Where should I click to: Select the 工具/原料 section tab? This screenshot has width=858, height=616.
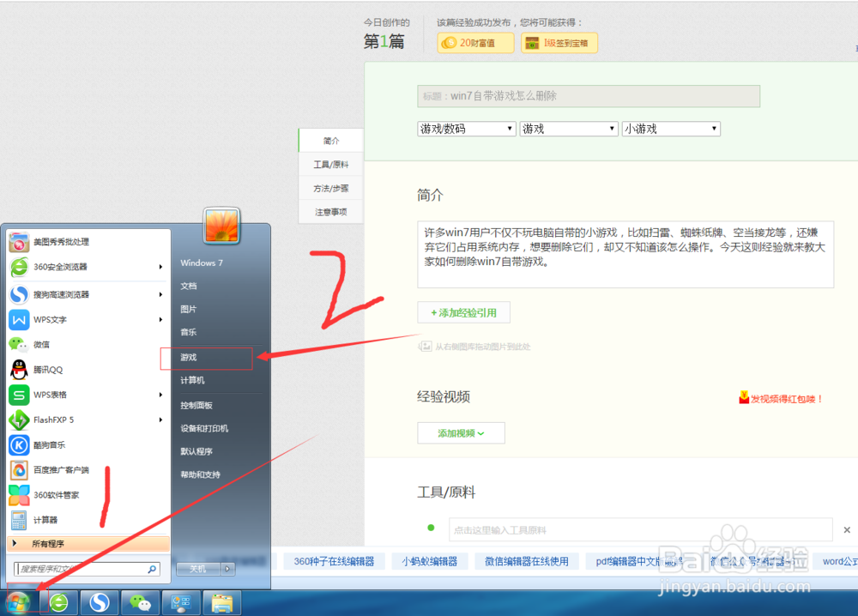pos(329,164)
